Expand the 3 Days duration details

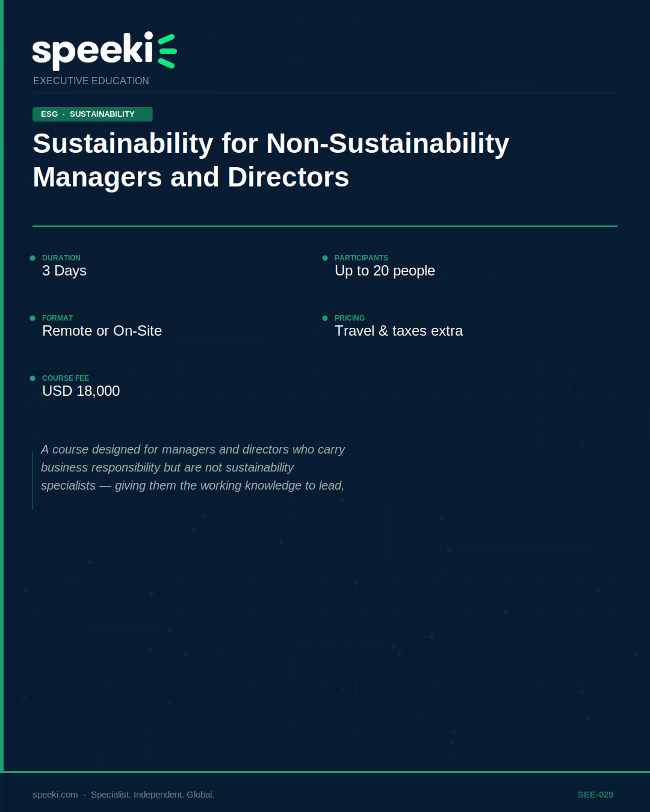[x=64, y=271]
